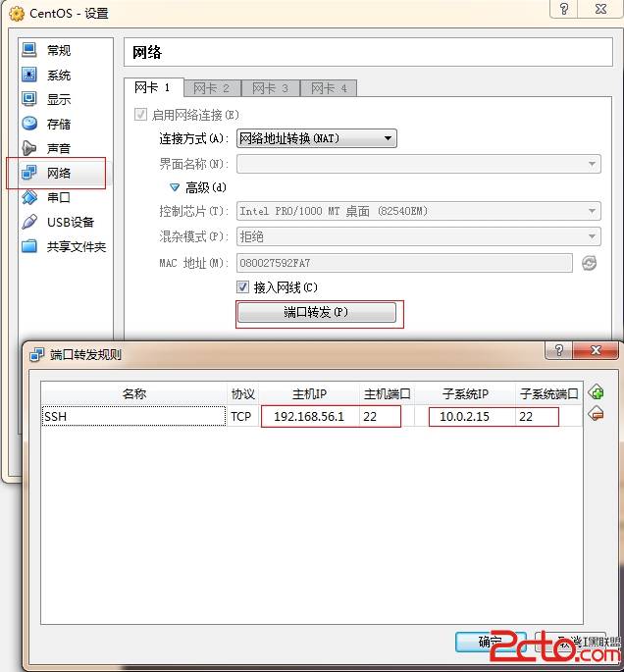Open the 混杂模式 dropdown
624x672 pixels.
tap(419, 236)
